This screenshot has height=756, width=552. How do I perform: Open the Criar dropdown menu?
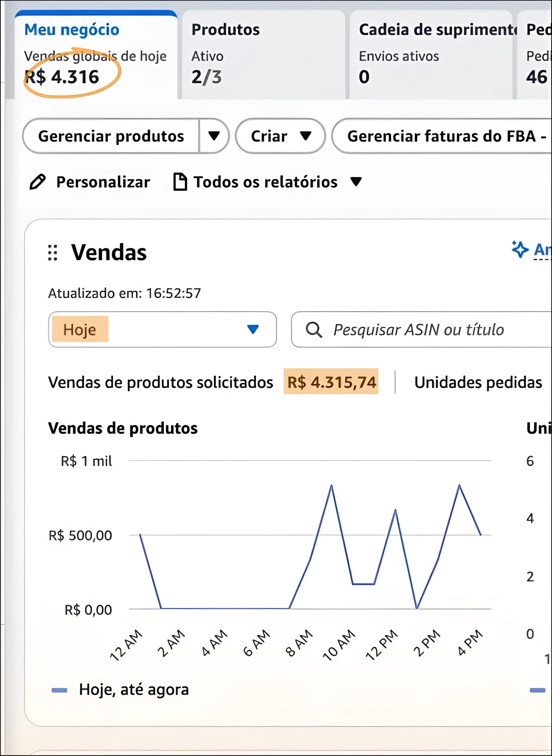click(281, 136)
